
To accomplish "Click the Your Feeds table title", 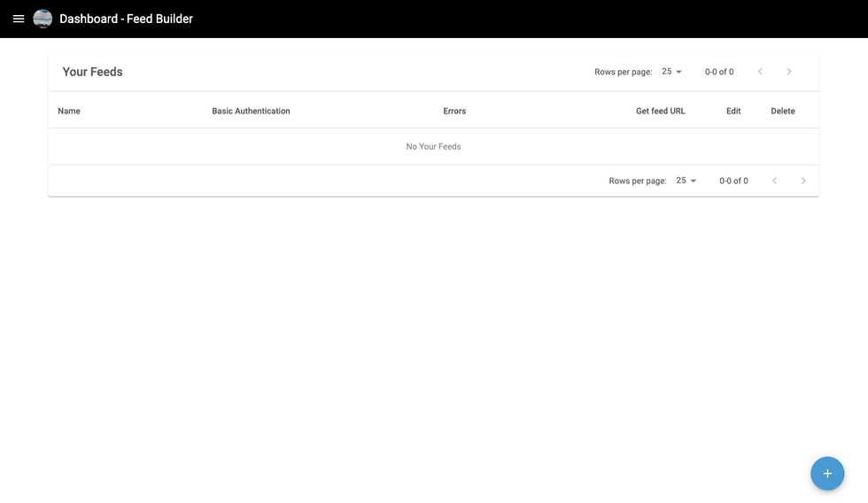I will [92, 72].
